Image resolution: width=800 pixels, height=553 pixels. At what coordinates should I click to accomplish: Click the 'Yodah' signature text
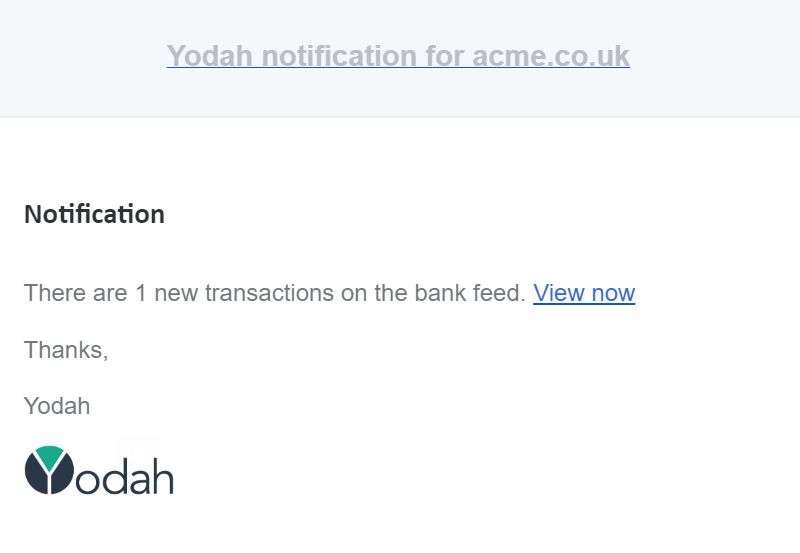(57, 406)
